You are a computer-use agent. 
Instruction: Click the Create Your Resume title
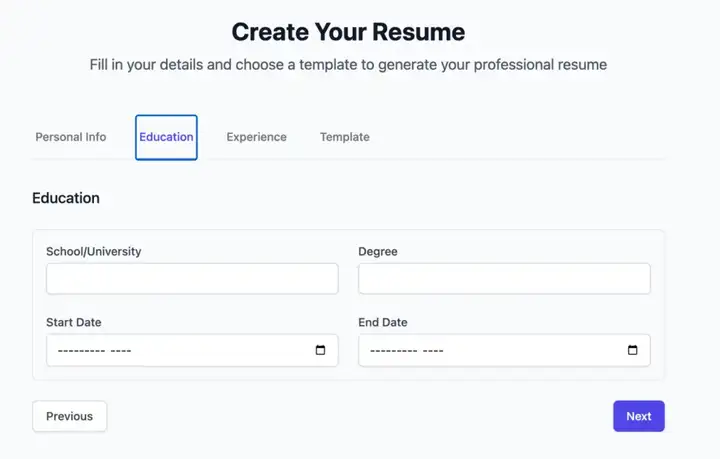pyautogui.click(x=348, y=32)
